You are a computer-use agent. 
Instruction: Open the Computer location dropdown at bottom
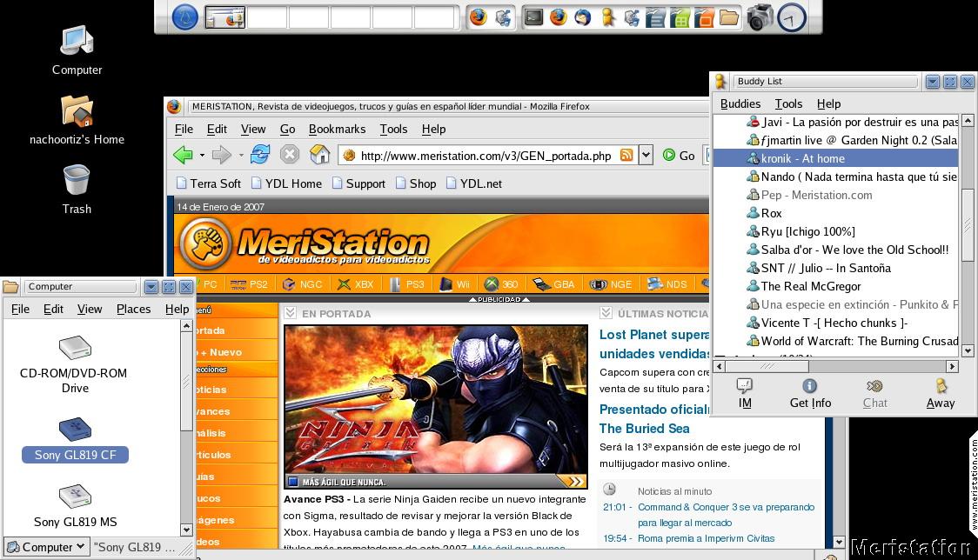tap(47, 547)
